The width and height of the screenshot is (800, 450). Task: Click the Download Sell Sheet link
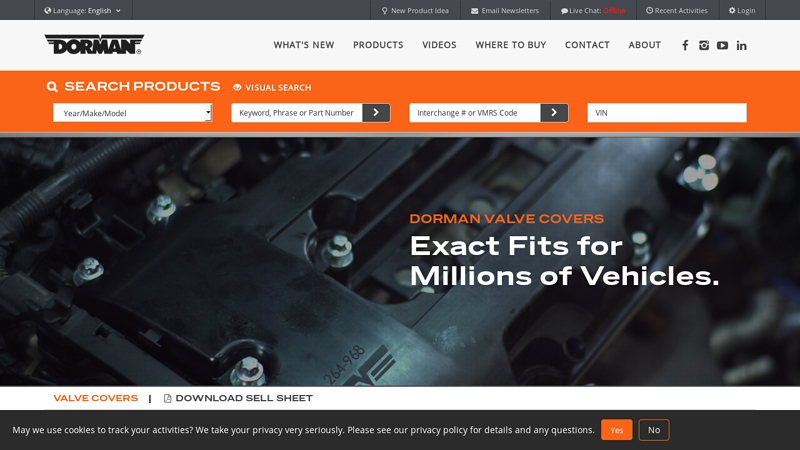(238, 398)
